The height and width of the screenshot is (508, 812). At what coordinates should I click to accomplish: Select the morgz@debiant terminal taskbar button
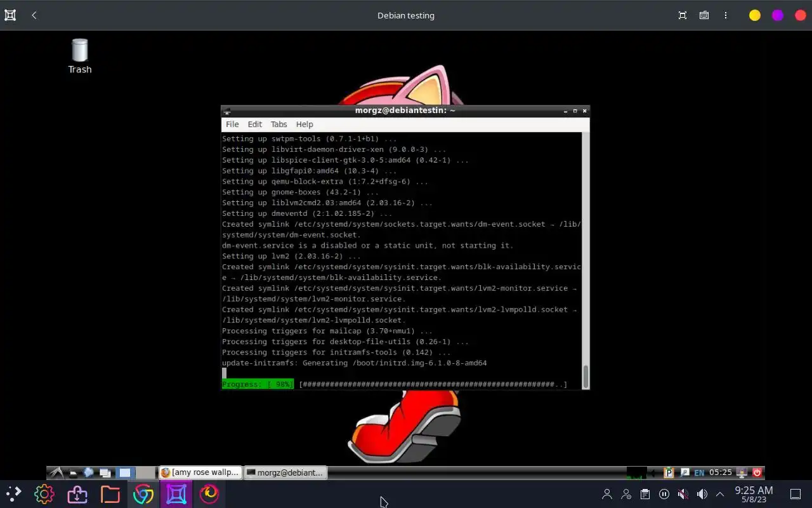pyautogui.click(x=285, y=472)
